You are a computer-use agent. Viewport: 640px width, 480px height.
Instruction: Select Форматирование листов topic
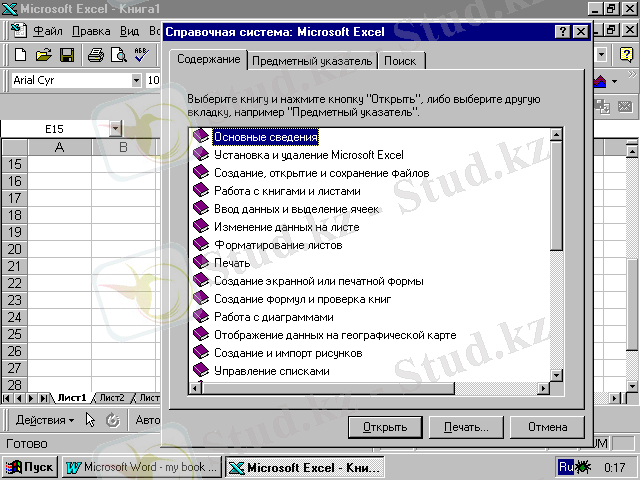pos(278,245)
